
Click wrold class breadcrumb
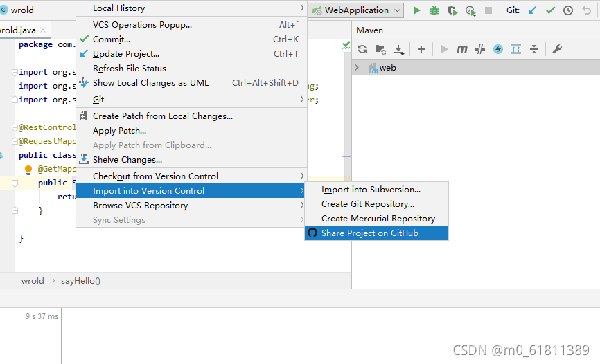[33, 281]
